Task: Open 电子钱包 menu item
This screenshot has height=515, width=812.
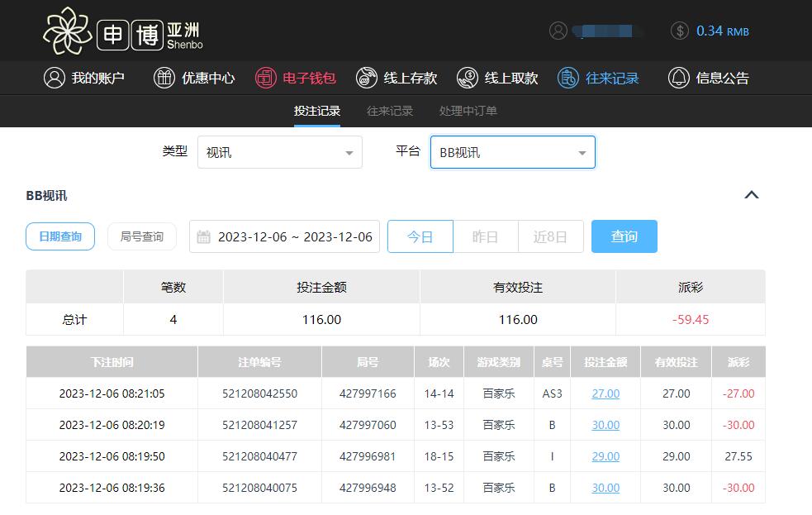Action: tap(295, 78)
